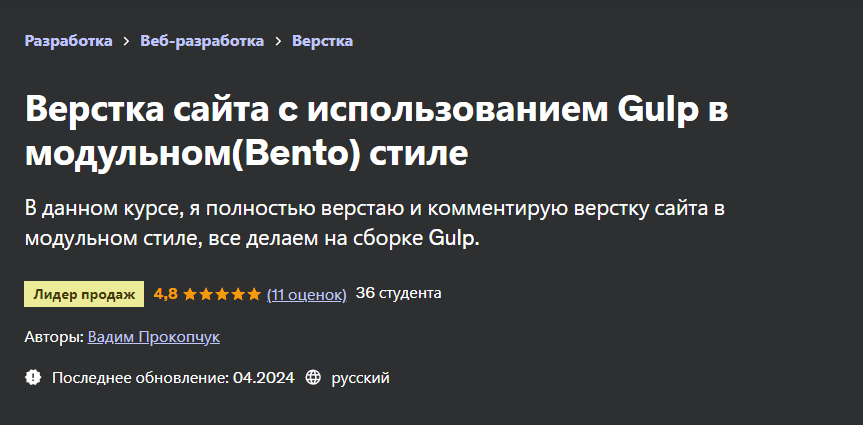Click the first rating star
Viewport: 863px width, 425px height.
coord(190,294)
